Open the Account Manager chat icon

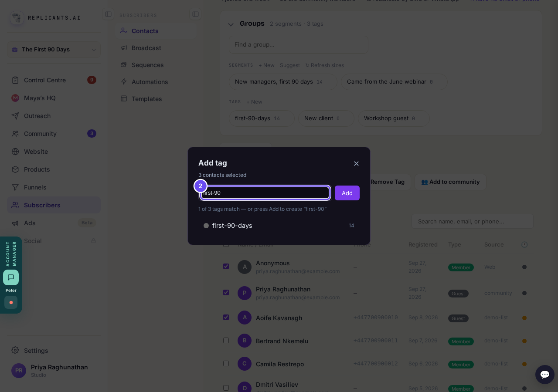pyautogui.click(x=11, y=277)
